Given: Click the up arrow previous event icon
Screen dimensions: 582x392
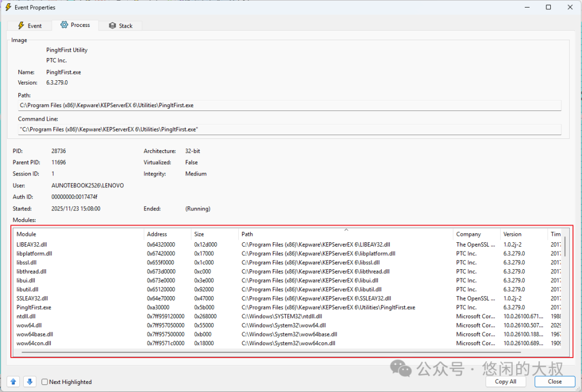Looking at the screenshot, I should 13,382.
